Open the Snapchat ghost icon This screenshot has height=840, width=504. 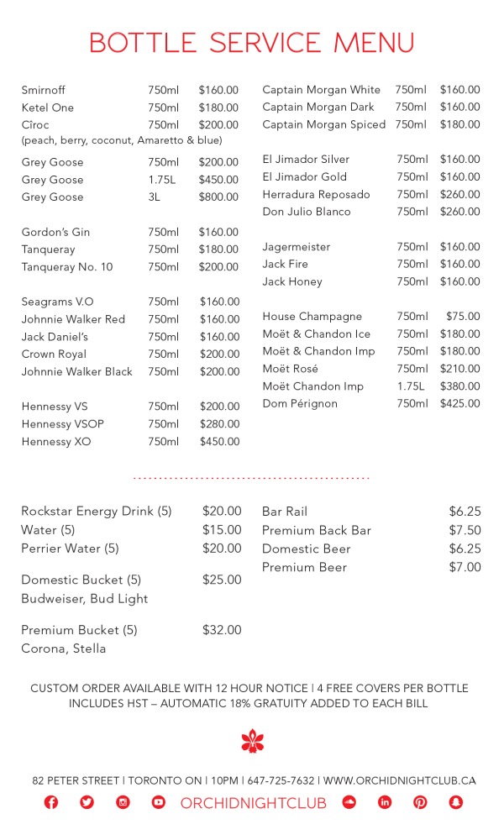456,802
